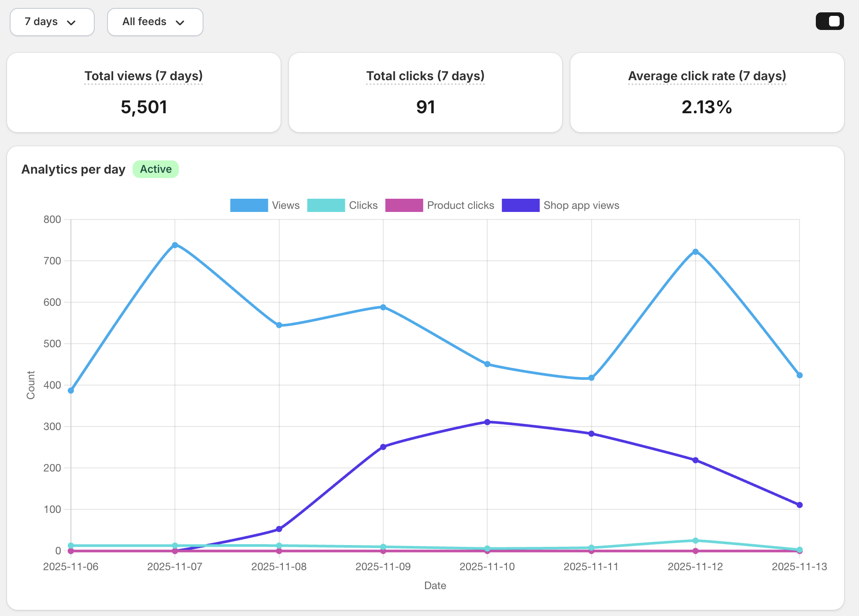Screen dimensions: 859x616
Task: Click the Total clicks heading label
Action: coord(425,76)
